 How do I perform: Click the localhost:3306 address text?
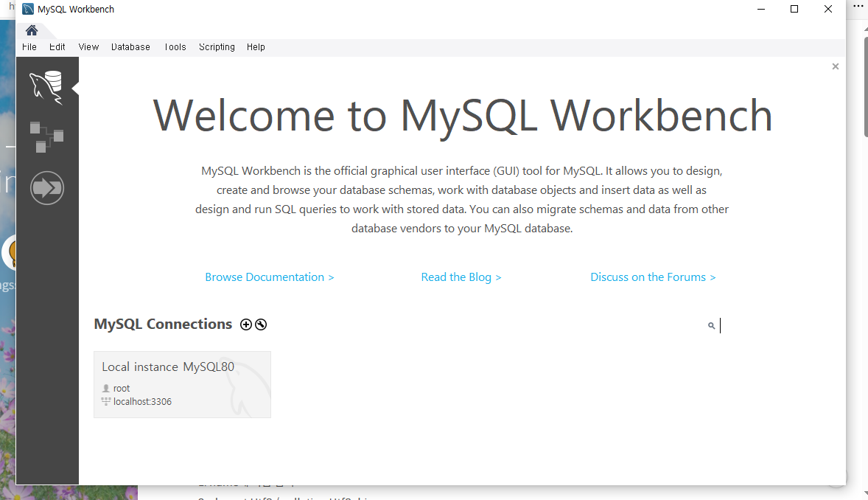tap(142, 402)
